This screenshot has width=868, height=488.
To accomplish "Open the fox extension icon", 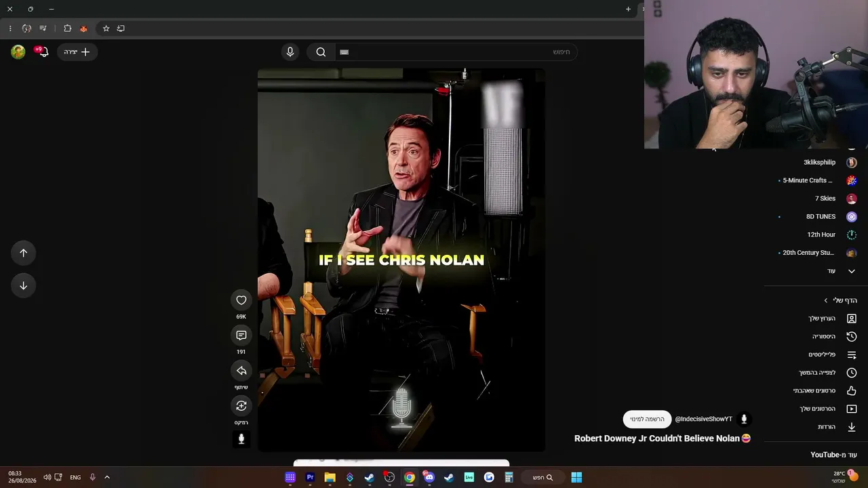I will pyautogui.click(x=83, y=28).
